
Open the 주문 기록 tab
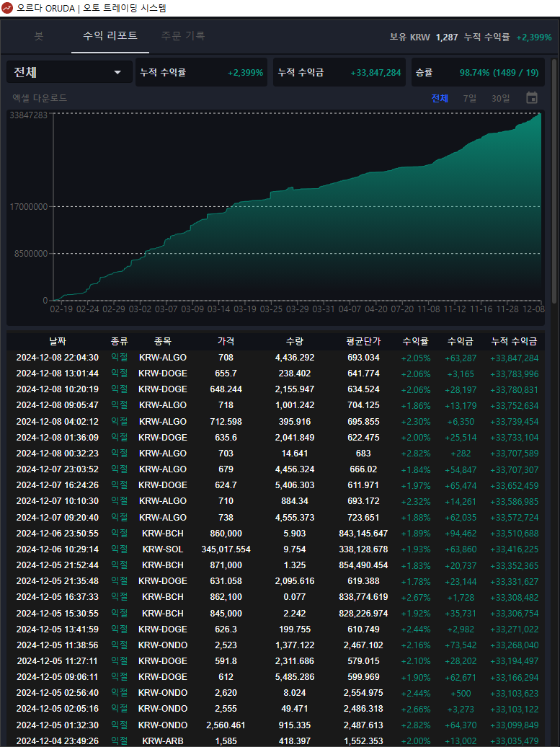coord(183,36)
